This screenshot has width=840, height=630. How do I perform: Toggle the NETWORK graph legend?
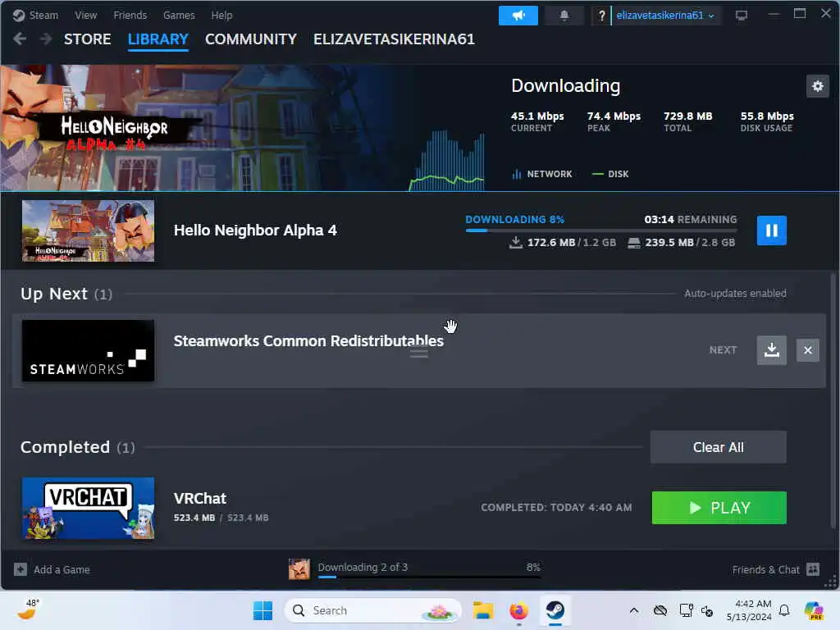[542, 174]
